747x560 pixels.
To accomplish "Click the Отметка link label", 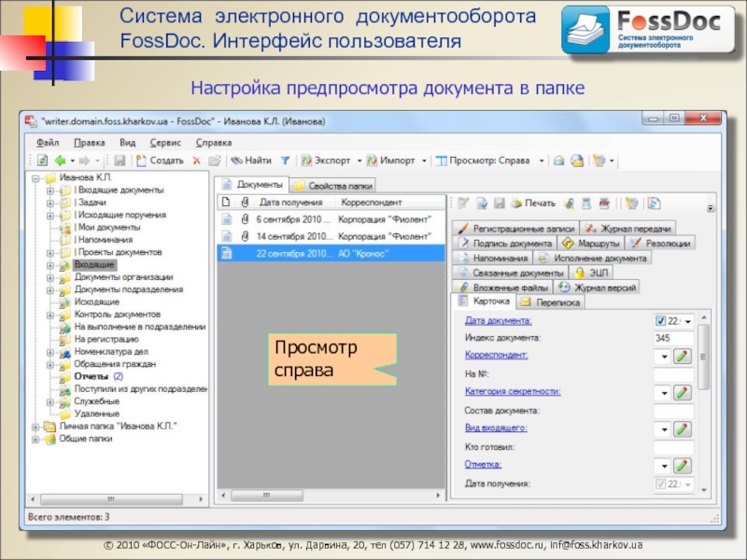I will (483, 464).
